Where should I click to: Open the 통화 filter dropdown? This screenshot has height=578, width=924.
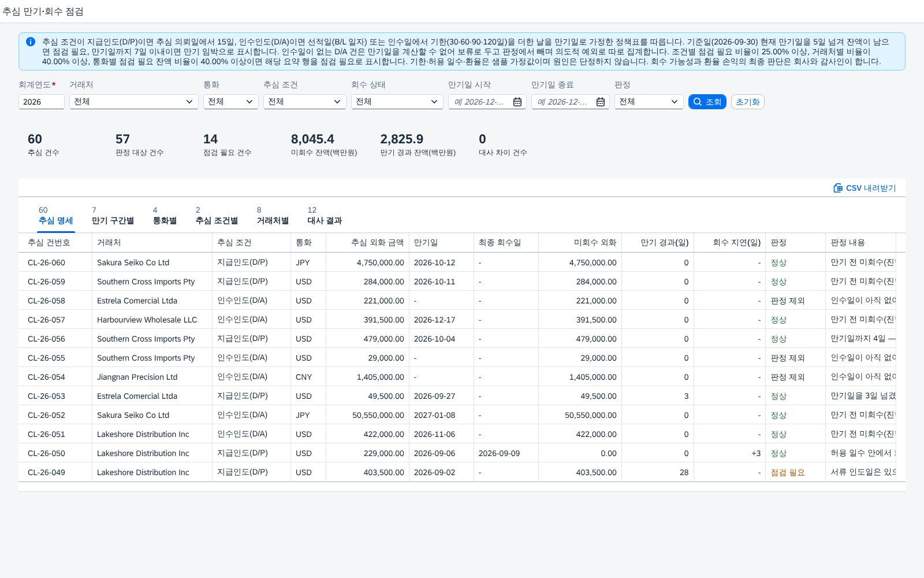tap(231, 102)
